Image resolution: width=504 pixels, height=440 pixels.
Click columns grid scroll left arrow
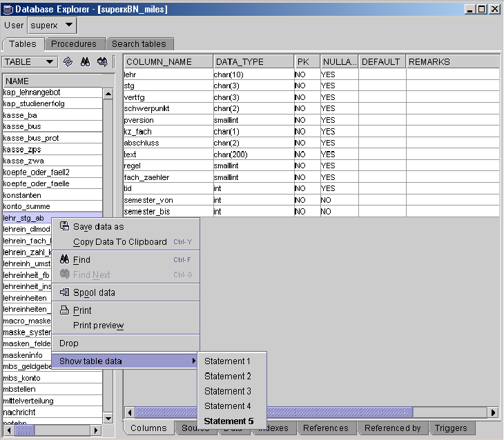point(130,412)
